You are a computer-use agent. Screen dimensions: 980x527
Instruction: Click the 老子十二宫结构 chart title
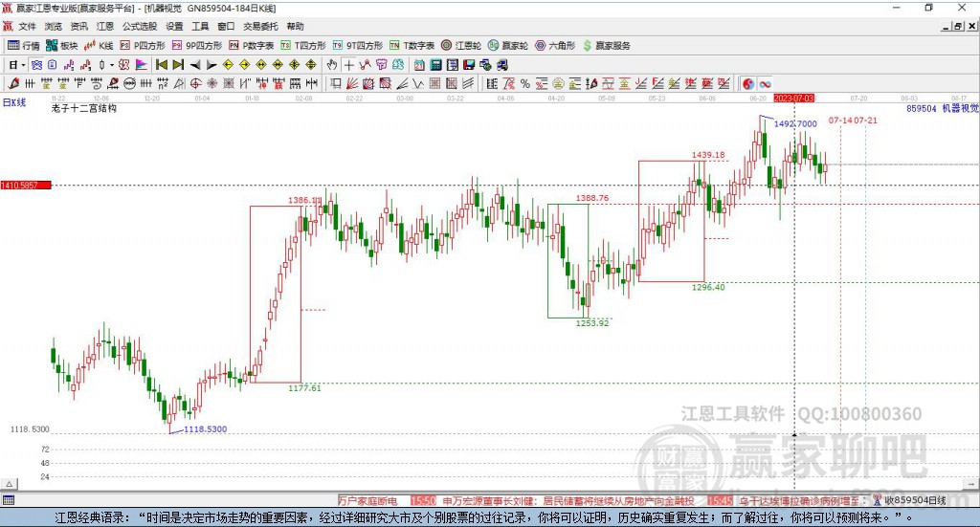(x=84, y=108)
